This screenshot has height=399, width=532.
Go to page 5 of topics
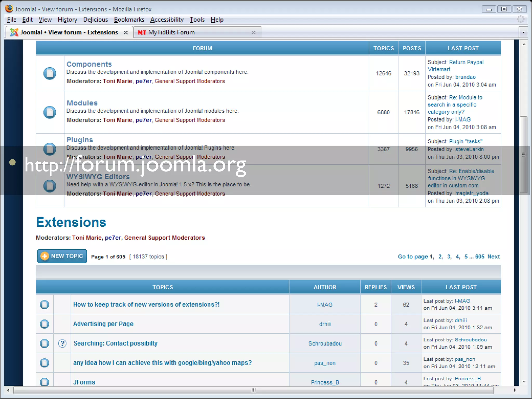point(466,257)
